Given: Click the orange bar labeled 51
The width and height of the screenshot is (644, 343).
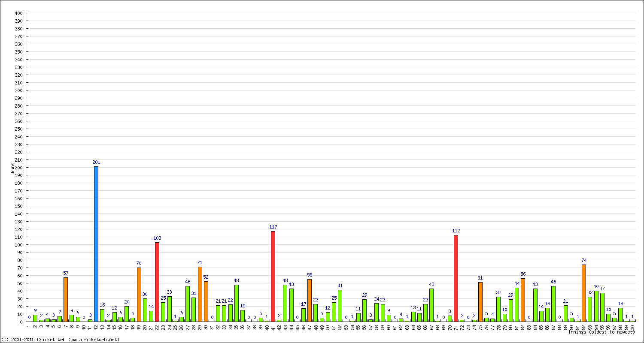Looking at the screenshot, I should pos(480,302).
